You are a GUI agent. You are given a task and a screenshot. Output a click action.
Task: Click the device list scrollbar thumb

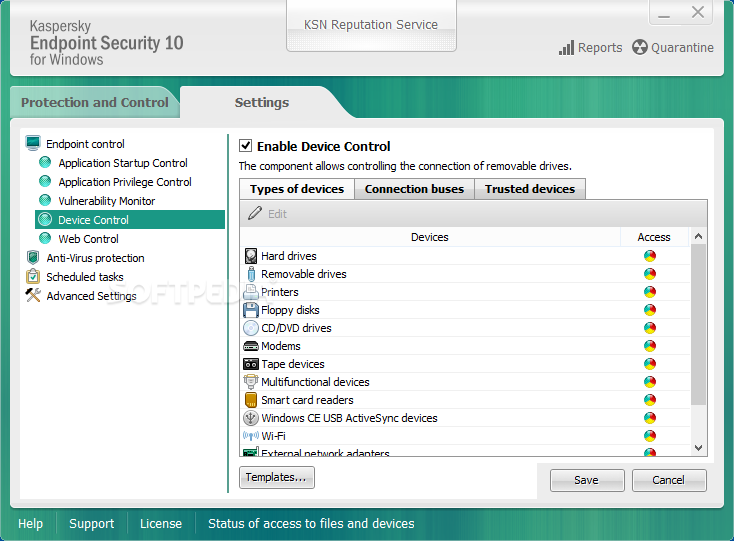(x=698, y=324)
